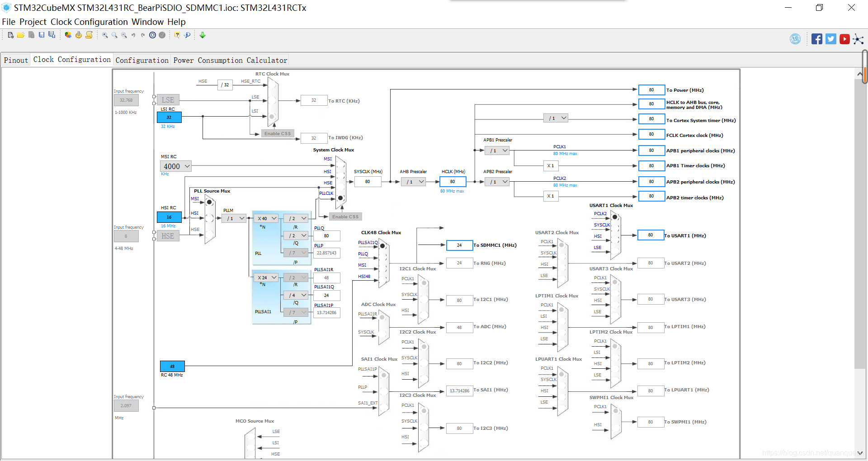Open an existing project via the folder icon
Image resolution: width=868 pixels, height=461 pixels.
[21, 35]
